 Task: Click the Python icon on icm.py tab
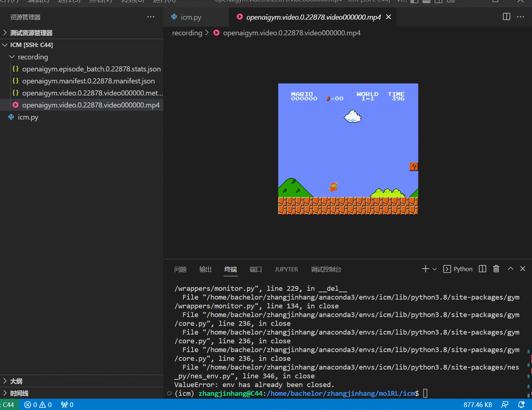[174, 17]
